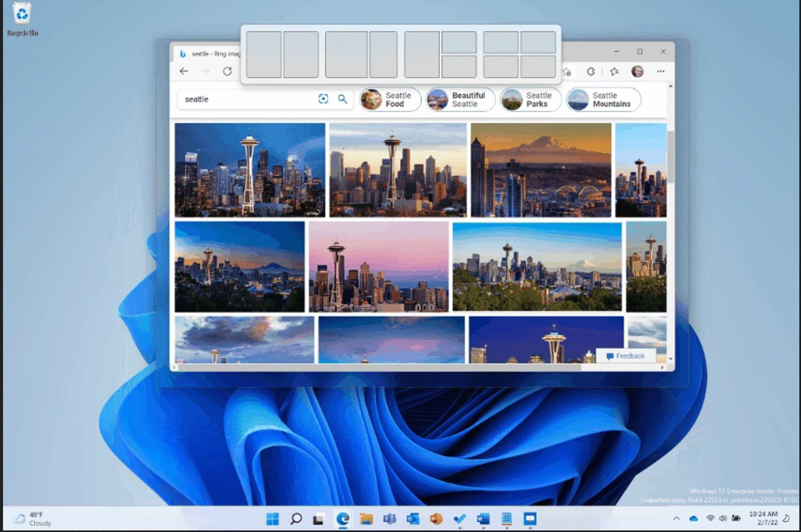The image size is (801, 532).
Task: Snap window to top-right quadrant zone
Action: point(538,42)
